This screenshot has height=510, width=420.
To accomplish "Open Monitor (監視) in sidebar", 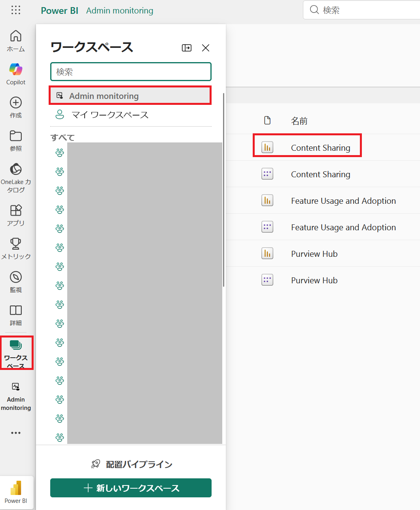I will 16,282.
